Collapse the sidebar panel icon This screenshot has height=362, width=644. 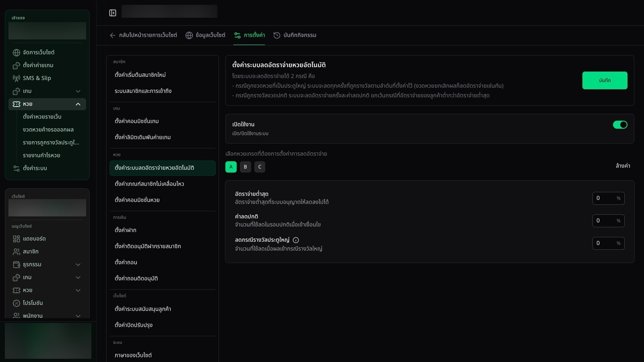click(113, 13)
